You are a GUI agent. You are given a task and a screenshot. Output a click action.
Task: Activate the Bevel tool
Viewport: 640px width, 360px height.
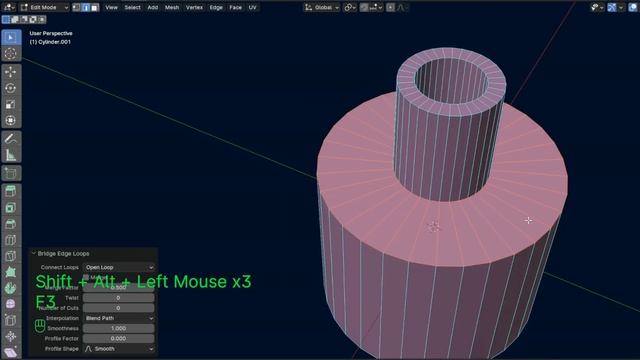(x=11, y=224)
